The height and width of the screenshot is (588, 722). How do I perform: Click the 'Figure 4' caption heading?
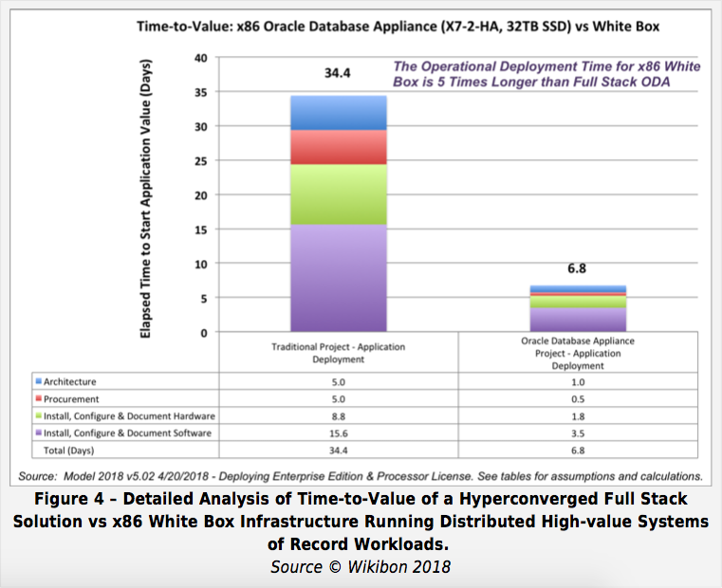tap(361, 522)
